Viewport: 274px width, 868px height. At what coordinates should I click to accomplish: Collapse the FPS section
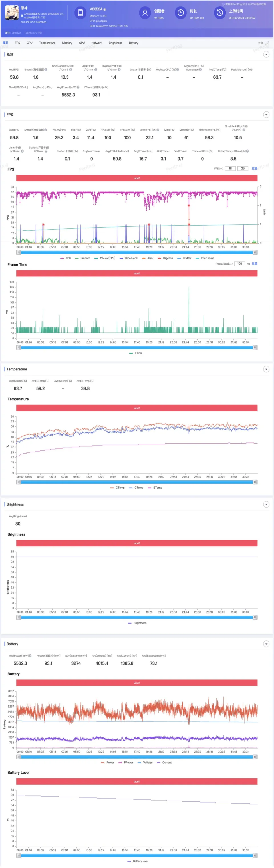(x=266, y=115)
